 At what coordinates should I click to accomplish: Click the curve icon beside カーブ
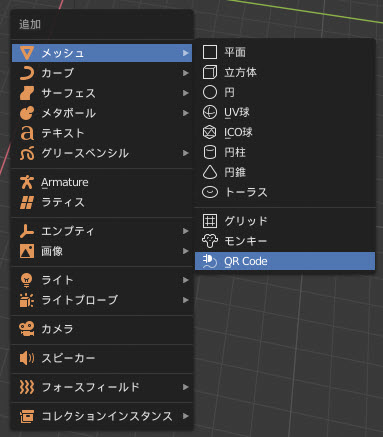(27, 73)
